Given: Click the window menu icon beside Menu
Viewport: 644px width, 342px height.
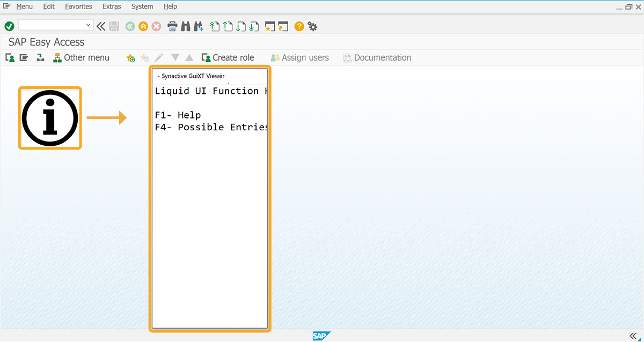Looking at the screenshot, I should pyautogui.click(x=7, y=6).
